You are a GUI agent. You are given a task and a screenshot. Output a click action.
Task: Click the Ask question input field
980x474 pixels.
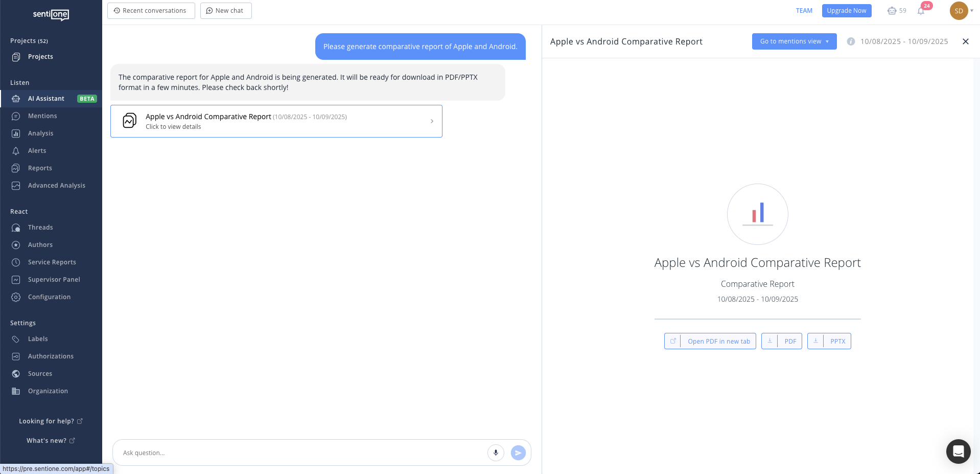click(x=301, y=453)
